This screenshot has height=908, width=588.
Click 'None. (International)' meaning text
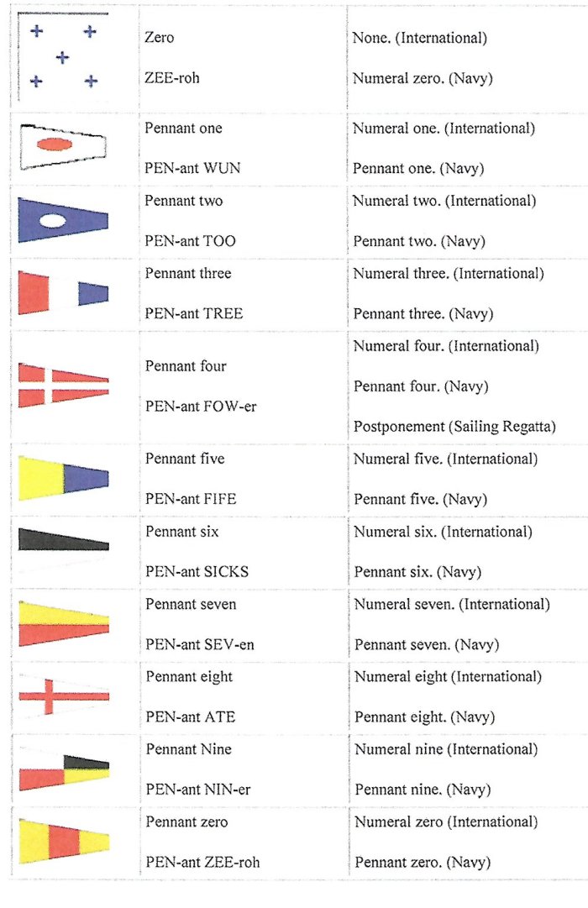coord(419,39)
